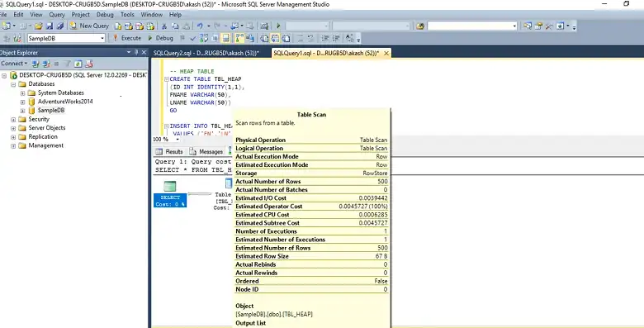Select the AdventureWorks2014 tree item
Image resolution: width=644 pixels, height=328 pixels.
[65, 102]
